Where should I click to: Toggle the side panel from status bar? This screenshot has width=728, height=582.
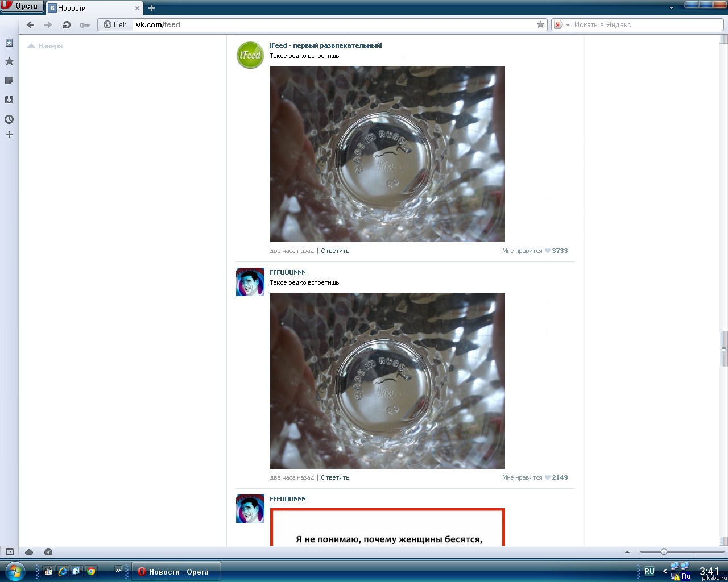(x=10, y=552)
